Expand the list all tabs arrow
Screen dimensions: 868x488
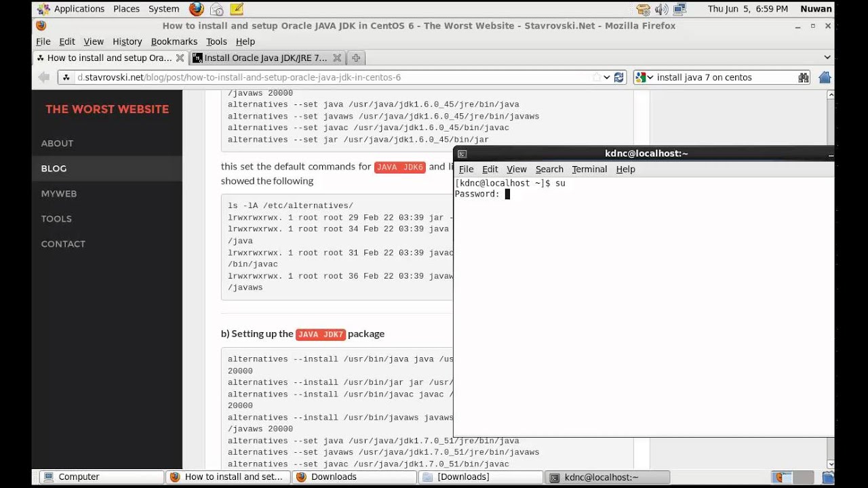point(827,58)
